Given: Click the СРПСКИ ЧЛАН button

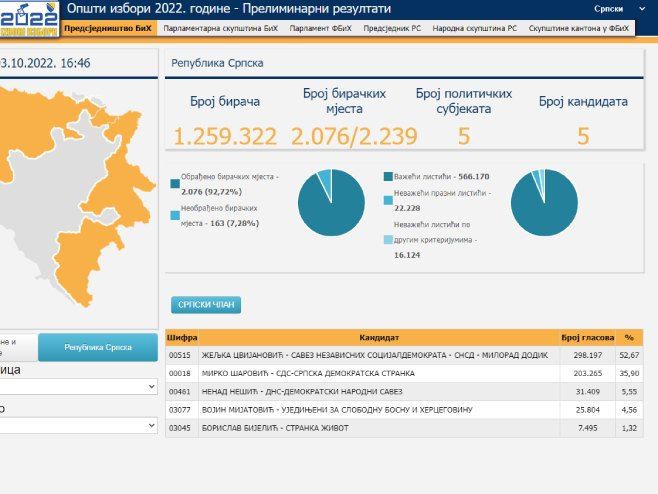Looking at the screenshot, I should 206,305.
